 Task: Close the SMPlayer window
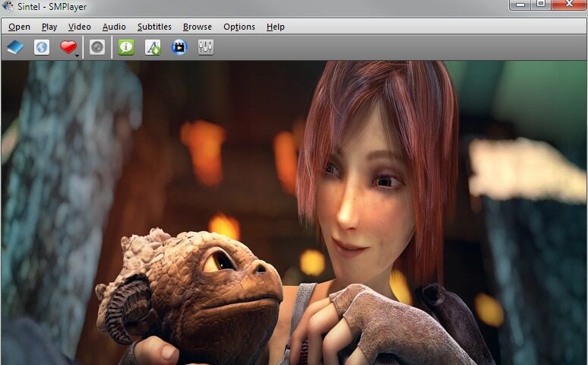tap(569, 4)
